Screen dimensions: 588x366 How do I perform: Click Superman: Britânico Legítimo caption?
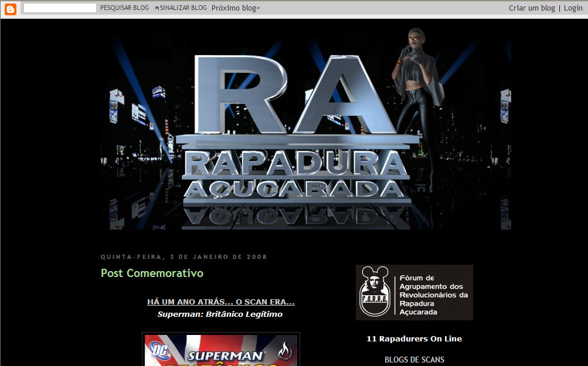click(x=220, y=314)
